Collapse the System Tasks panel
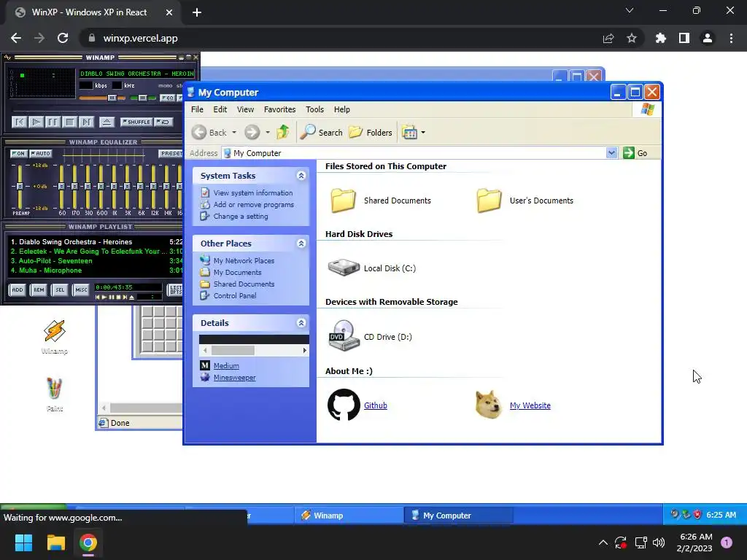 pos(301,176)
